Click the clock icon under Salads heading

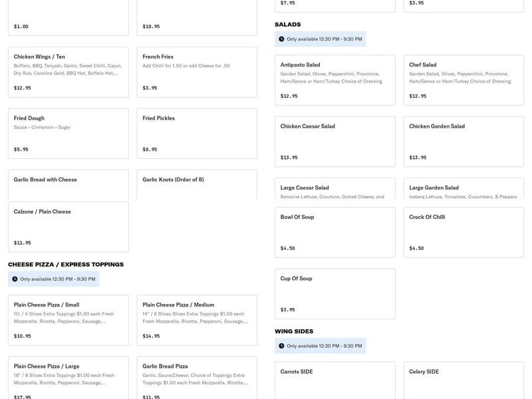pos(281,39)
